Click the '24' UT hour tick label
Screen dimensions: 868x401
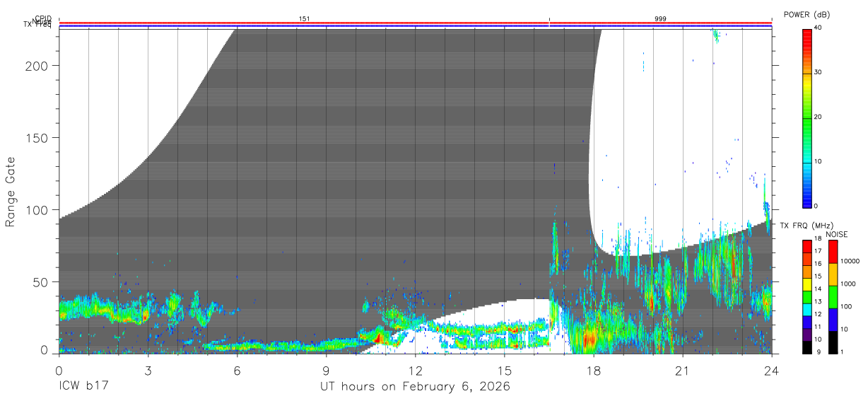pyautogui.click(x=771, y=371)
